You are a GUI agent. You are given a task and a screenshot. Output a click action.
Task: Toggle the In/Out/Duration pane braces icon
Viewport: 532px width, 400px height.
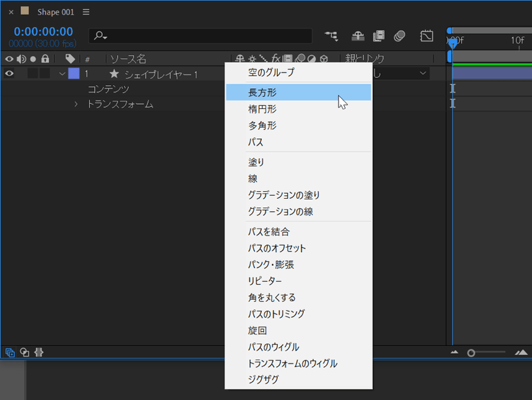coord(39,352)
